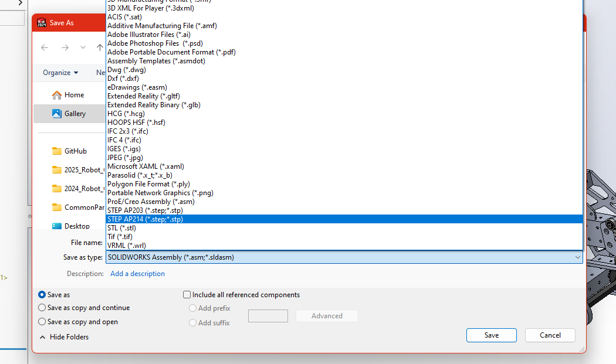This screenshot has width=616, height=364.
Task: Click the Save button
Action: coord(492,335)
